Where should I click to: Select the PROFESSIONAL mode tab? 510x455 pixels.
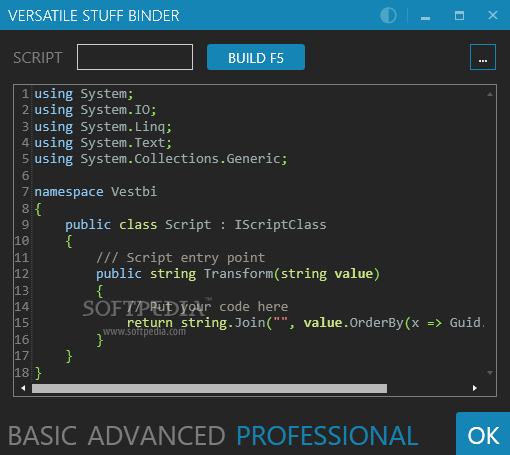tap(327, 435)
